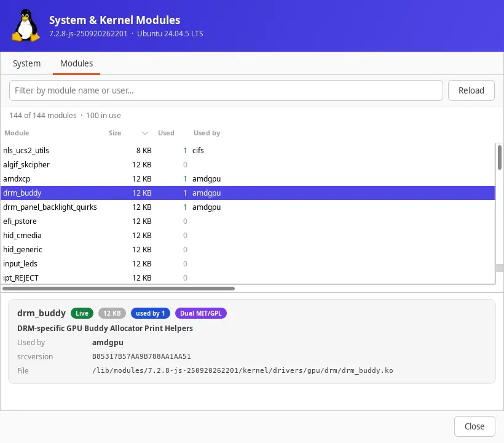This screenshot has height=443, width=504.
Task: Click the 8 KB size cell
Action: click(x=144, y=150)
